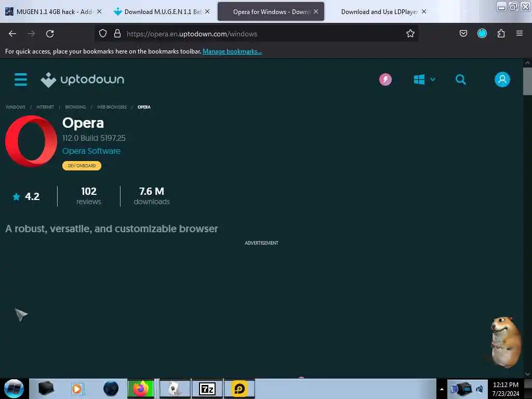Click the 7.6 M downloads stat
Screen dimensions: 532x399
tap(152, 196)
